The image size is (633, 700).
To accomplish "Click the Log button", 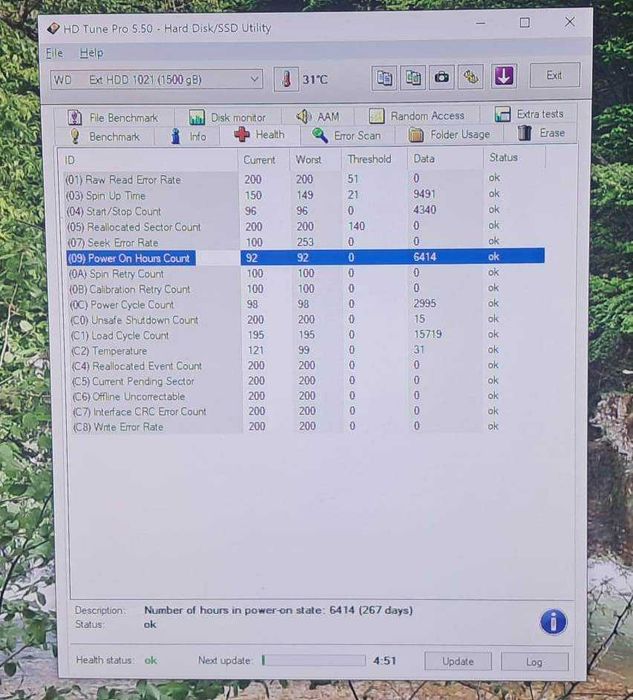I will 534,662.
